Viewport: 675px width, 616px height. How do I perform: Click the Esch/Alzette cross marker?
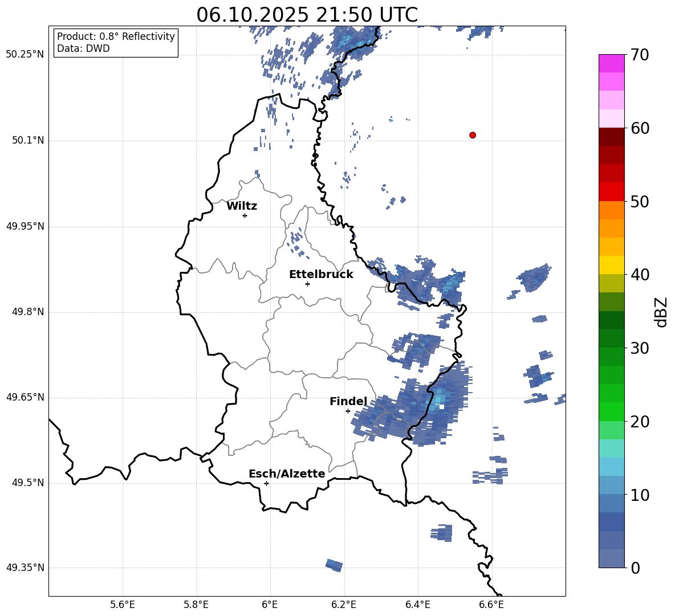(266, 483)
